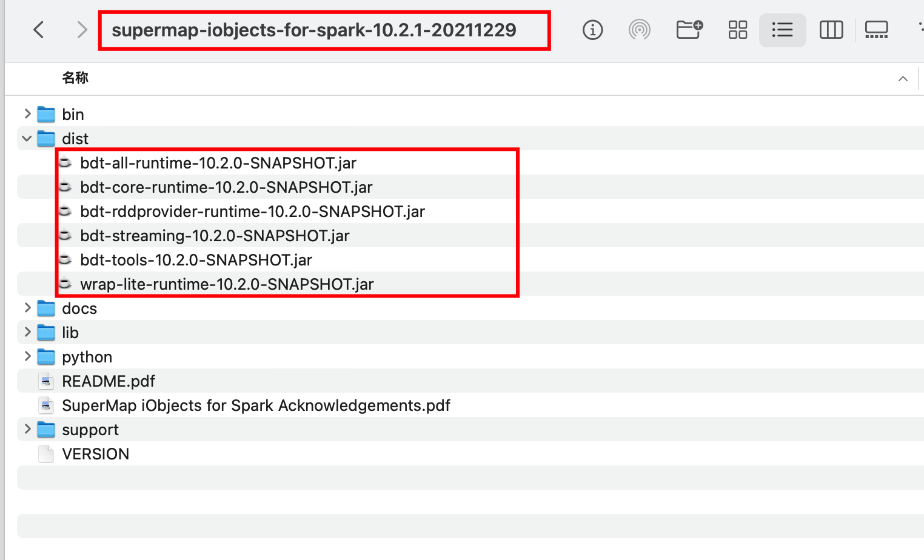Expand the docs folder
The width and height of the screenshot is (924, 560).
(x=27, y=308)
